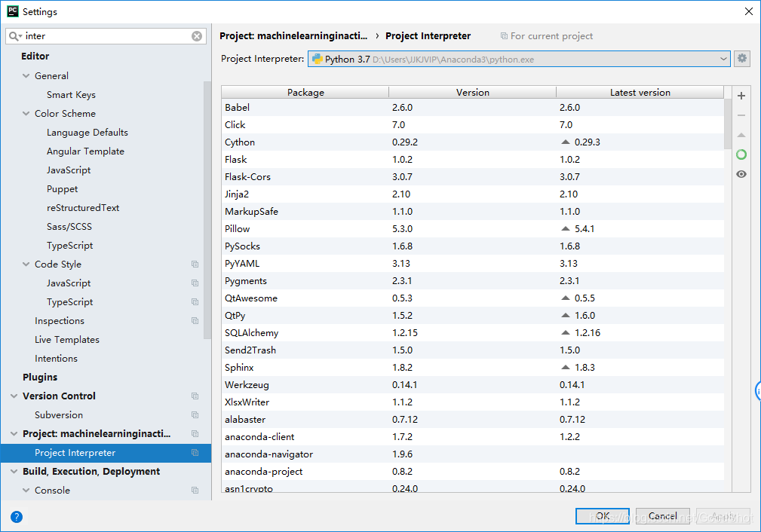Go to Plugins settings
Image resolution: width=761 pixels, height=532 pixels.
point(40,378)
